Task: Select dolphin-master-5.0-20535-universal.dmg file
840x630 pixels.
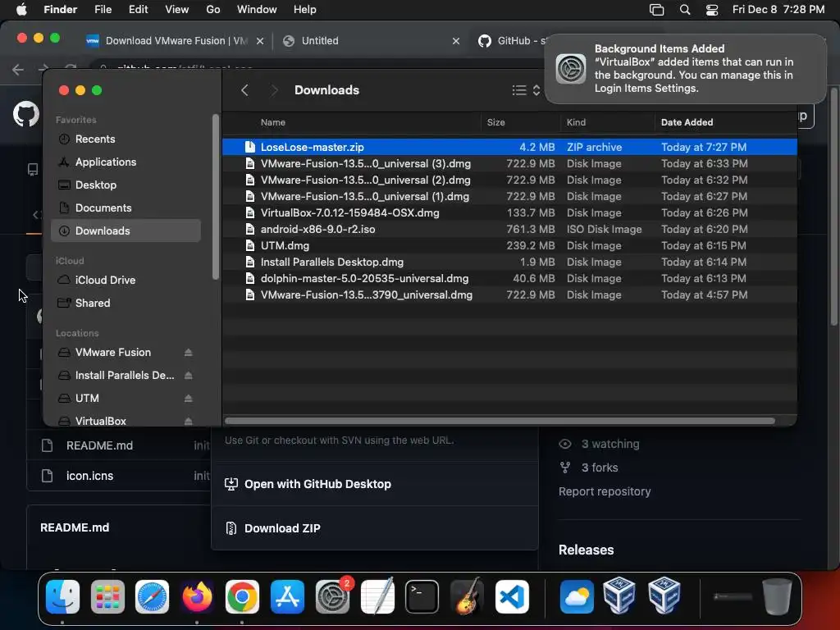Action: pos(509,279)
